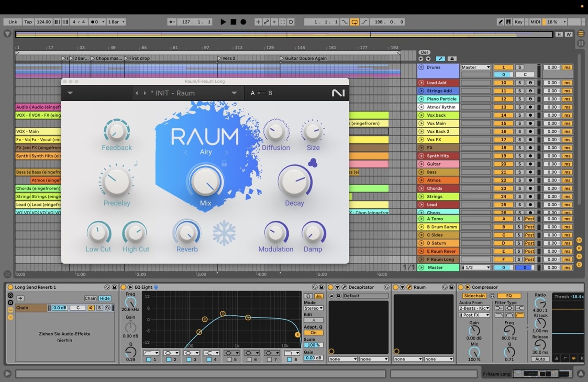Toggle the Post button on E Raum Rever
Screen dimensions: 588x382
click(x=529, y=251)
